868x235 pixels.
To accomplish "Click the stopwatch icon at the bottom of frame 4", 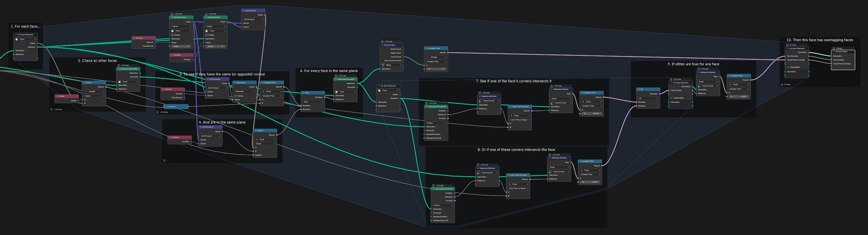I will 164,161.
